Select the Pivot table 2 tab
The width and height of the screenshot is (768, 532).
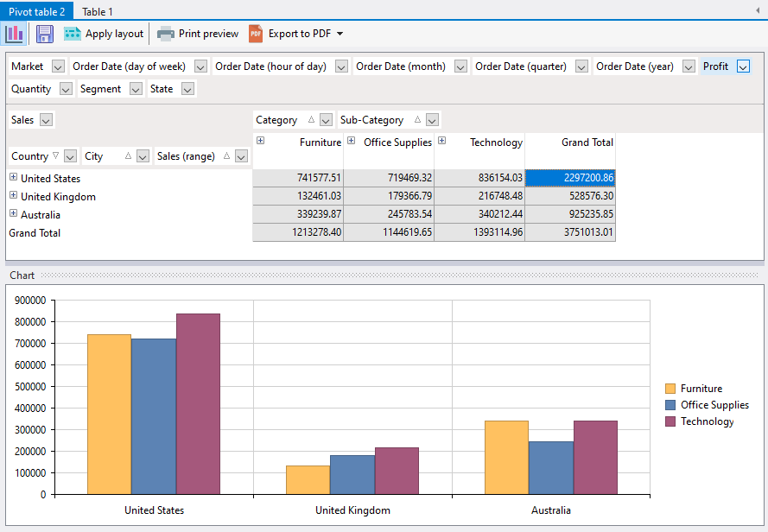[x=36, y=11]
